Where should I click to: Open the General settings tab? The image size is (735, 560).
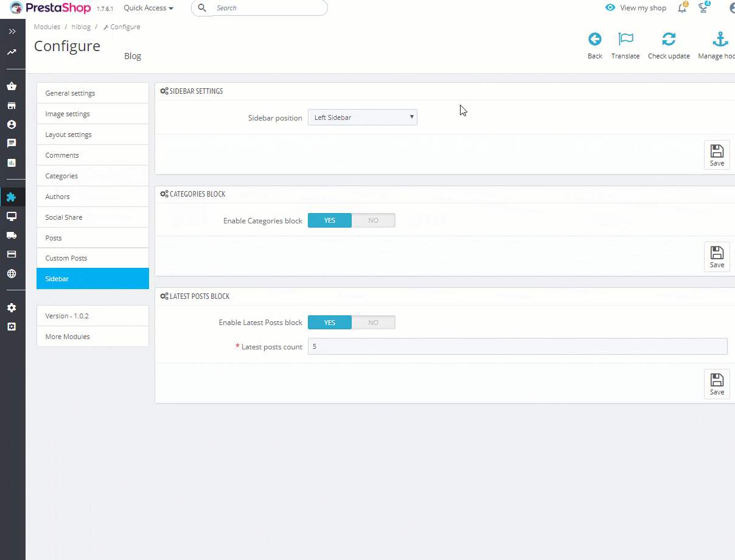(x=92, y=93)
